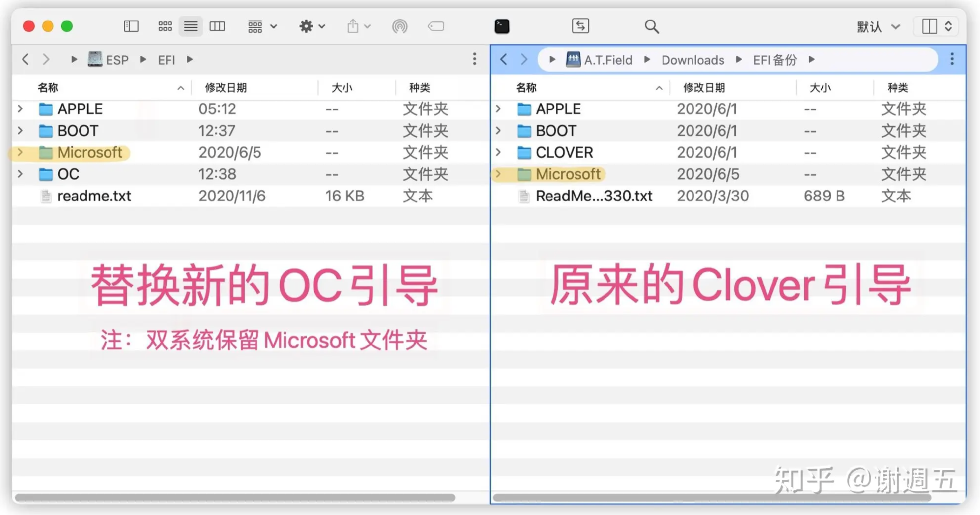Open the Terminal icon in toolbar
This screenshot has width=980, height=515.
(501, 26)
